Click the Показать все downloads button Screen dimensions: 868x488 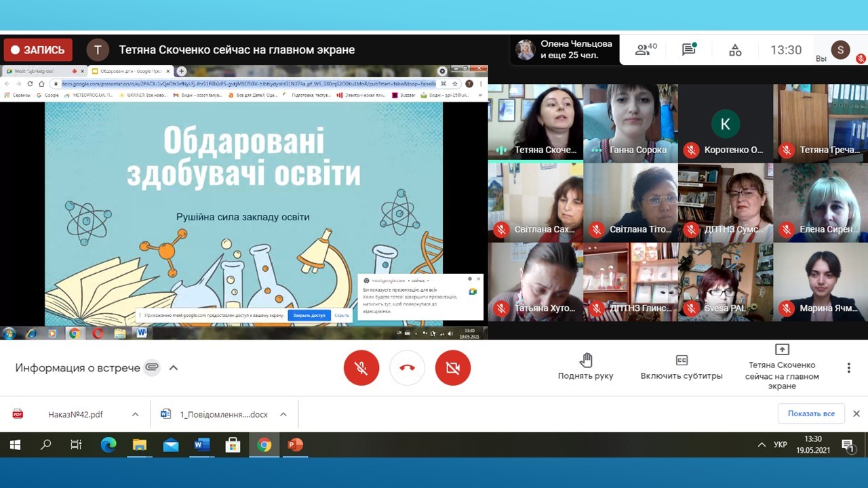[811, 413]
